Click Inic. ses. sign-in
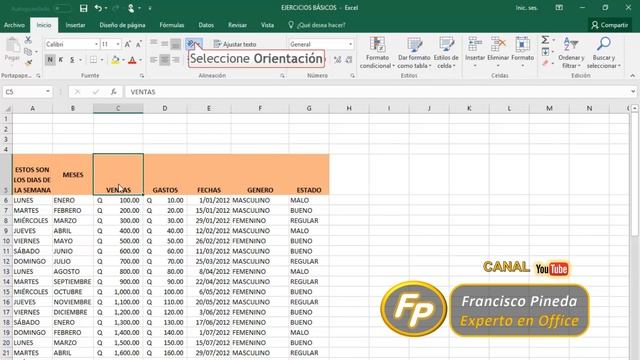640x360 pixels. [x=527, y=8]
